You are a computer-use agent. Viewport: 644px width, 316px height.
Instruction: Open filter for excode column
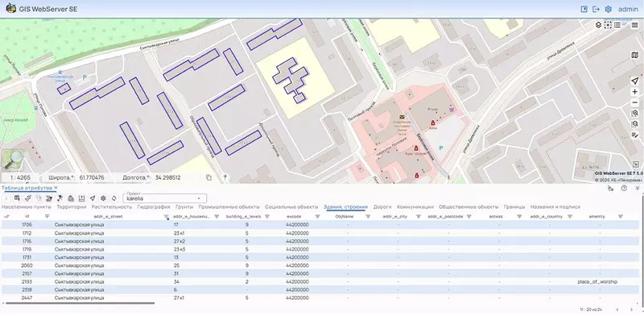[x=317, y=216]
